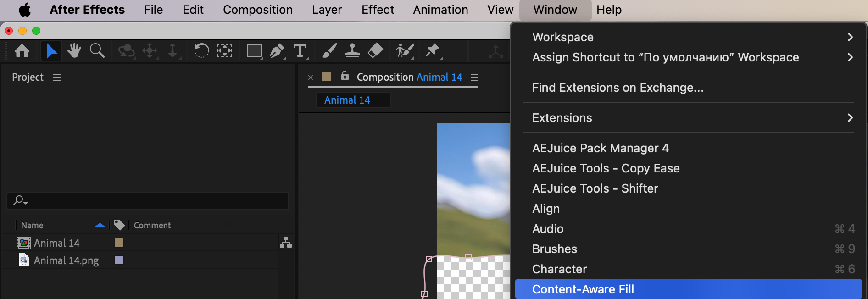
Task: Select the Roto Brush tool
Action: coord(405,51)
